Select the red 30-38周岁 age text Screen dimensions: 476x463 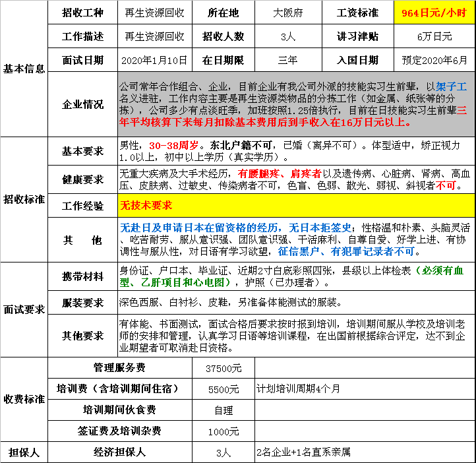(x=173, y=145)
